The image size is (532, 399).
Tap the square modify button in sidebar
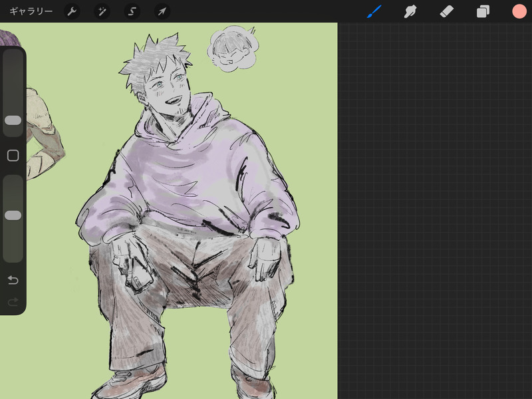13,156
